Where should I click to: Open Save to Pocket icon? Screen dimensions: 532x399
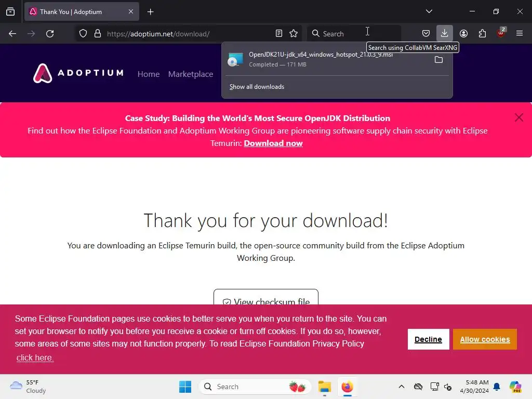(426, 34)
